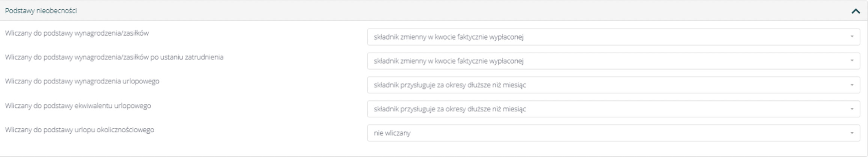Open the wynagrodzenia urlopowego dropdown
The height and width of the screenshot is (158, 868).
tap(613, 85)
